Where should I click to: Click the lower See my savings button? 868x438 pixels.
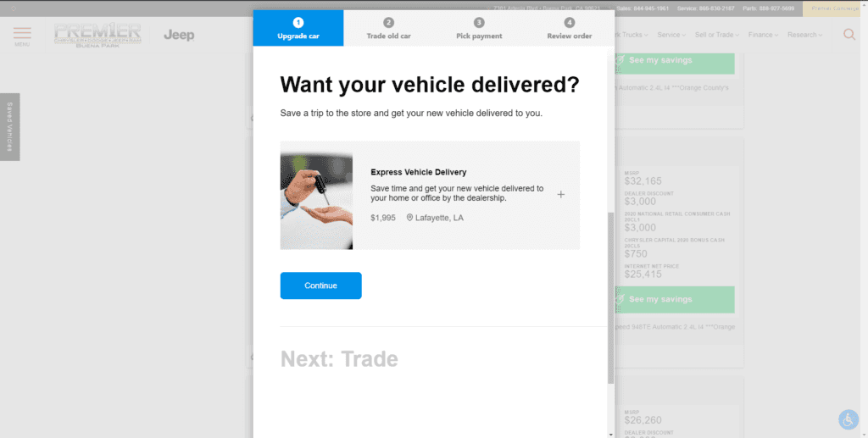[673, 300]
